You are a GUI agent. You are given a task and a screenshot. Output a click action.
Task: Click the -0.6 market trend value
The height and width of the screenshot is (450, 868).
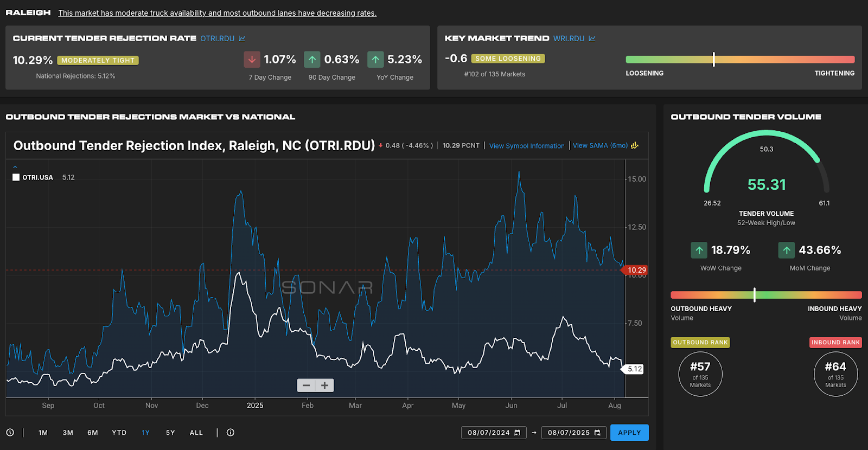456,58
